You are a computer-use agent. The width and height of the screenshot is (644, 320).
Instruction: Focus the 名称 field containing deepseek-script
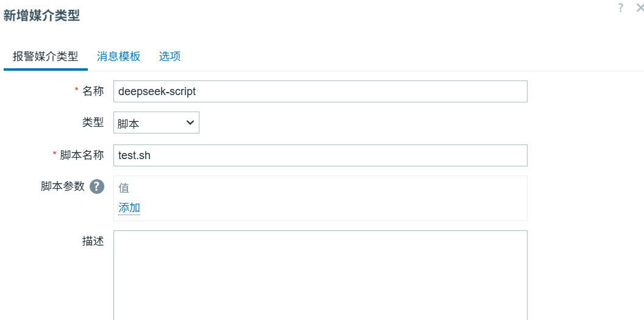click(x=320, y=91)
